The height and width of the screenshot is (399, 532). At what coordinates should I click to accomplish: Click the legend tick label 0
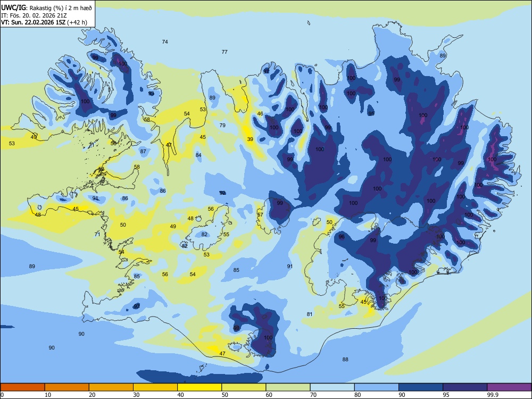(x=2, y=395)
